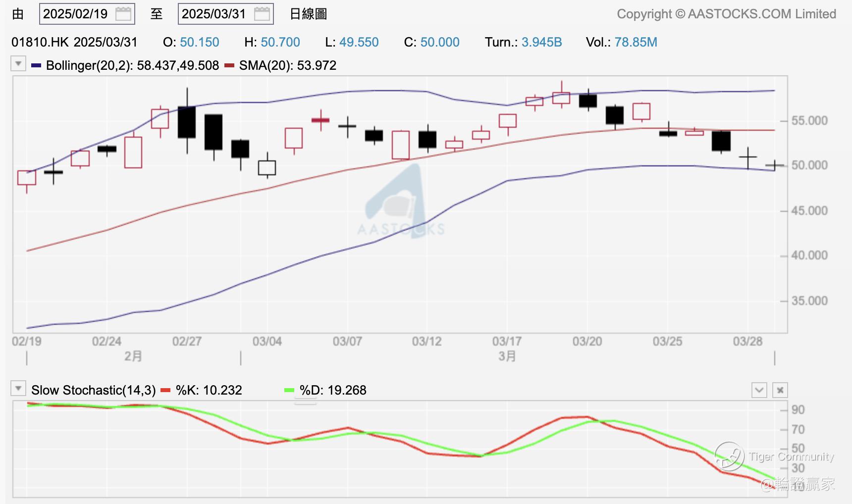Click the 02/24 date axis label
This screenshot has height=504, width=852.
click(x=106, y=341)
